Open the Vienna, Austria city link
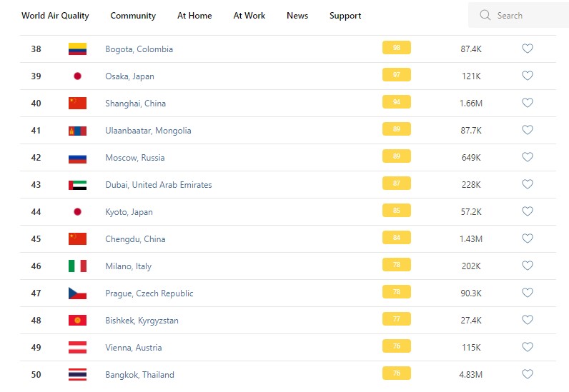Image resolution: width=569 pixels, height=392 pixels. pyautogui.click(x=134, y=348)
